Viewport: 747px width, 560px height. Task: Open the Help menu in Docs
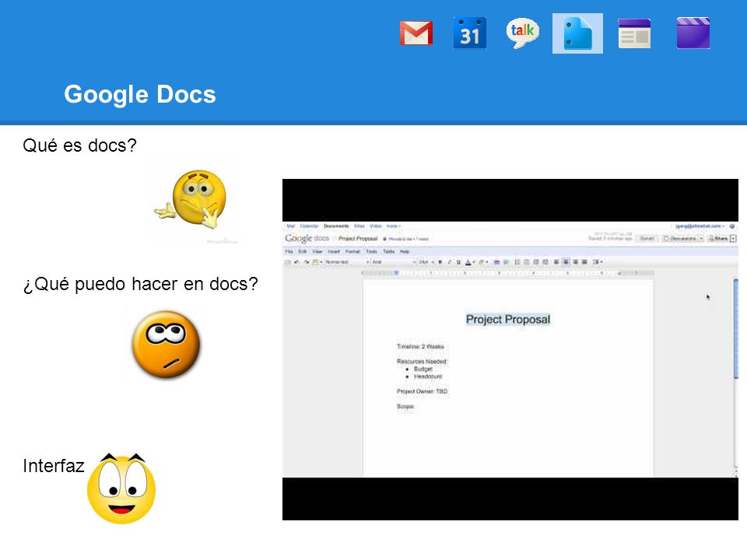[x=405, y=251]
